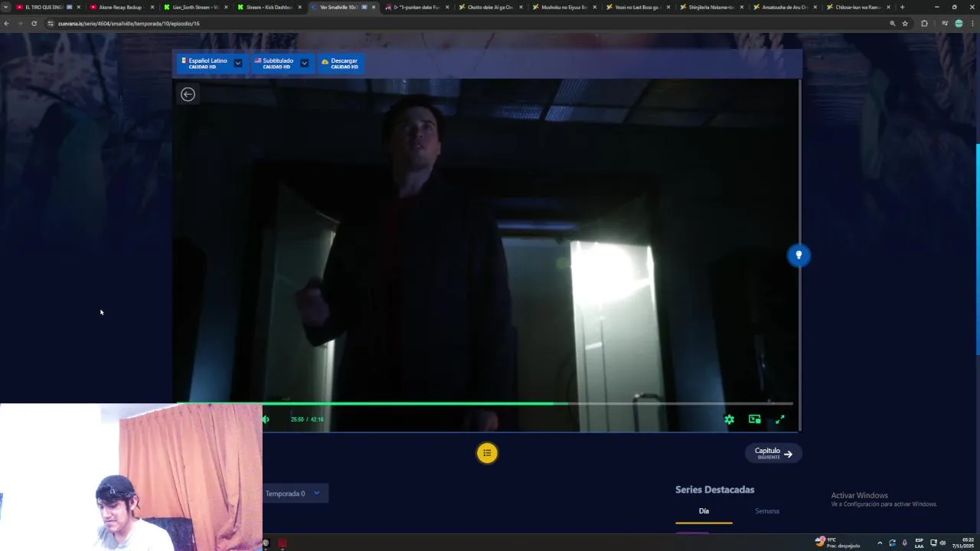Open the weather widget in taskbar

click(x=838, y=543)
